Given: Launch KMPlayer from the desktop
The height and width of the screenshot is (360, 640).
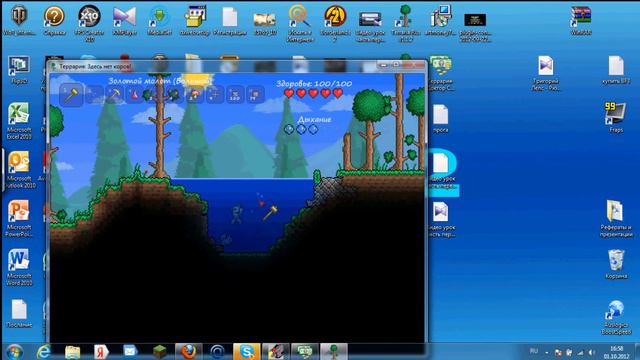Looking at the screenshot, I should click(124, 20).
